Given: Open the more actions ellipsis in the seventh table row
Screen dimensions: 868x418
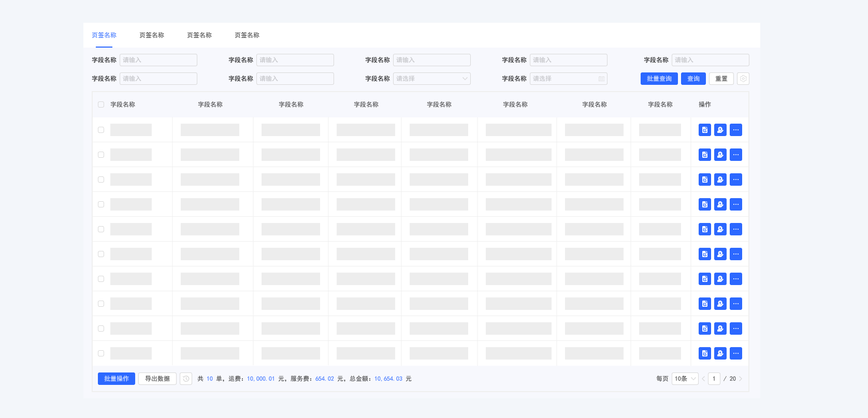Looking at the screenshot, I should pyautogui.click(x=735, y=279).
